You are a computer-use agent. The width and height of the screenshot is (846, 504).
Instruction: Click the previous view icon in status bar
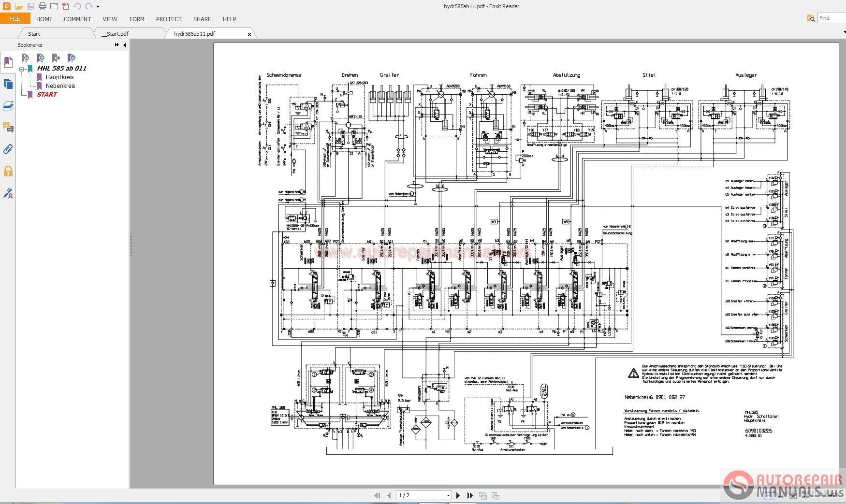(x=482, y=495)
